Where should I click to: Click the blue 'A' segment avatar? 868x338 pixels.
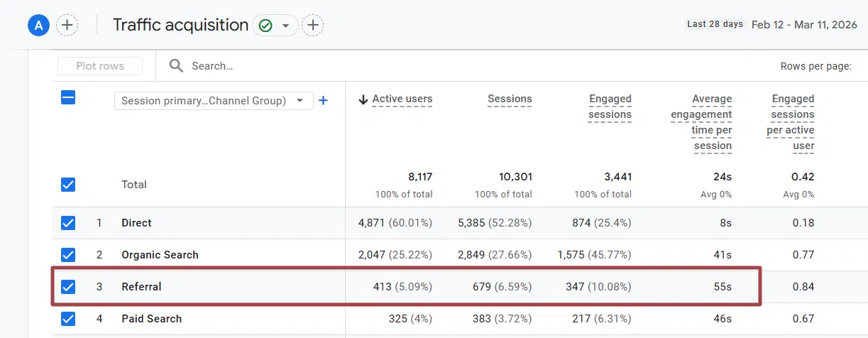coord(38,26)
